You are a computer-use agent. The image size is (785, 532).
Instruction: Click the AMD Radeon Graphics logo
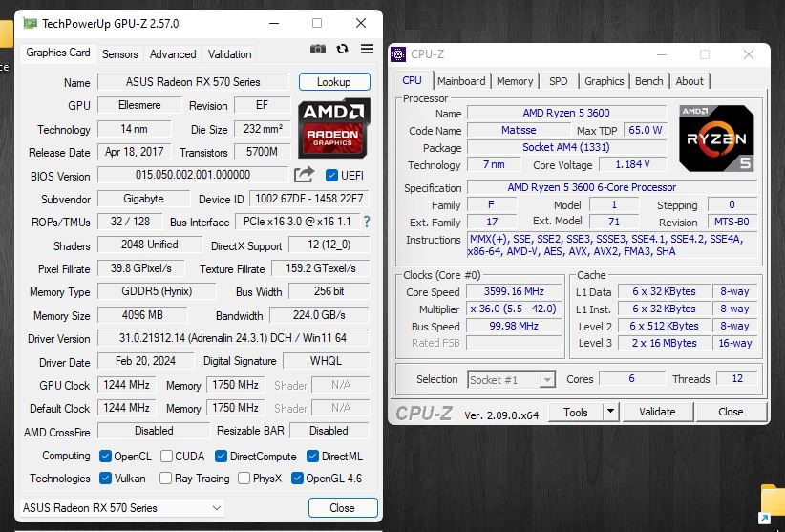pyautogui.click(x=333, y=128)
